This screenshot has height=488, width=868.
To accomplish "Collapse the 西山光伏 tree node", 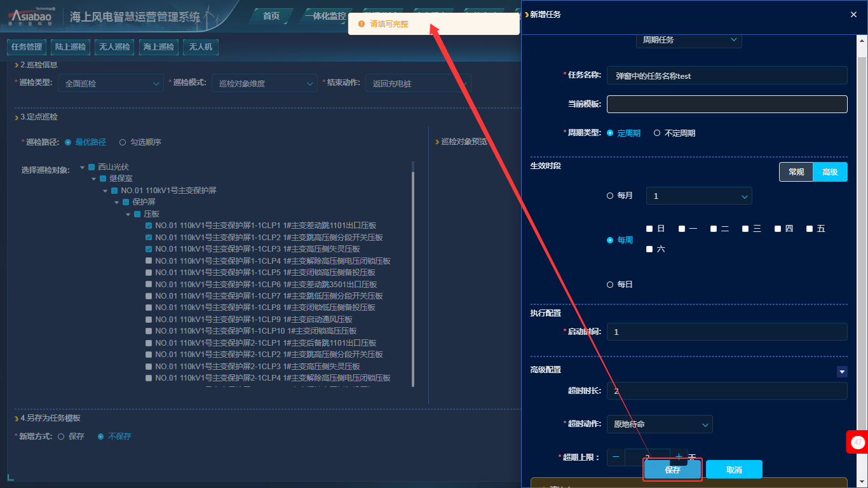I will pos(83,167).
